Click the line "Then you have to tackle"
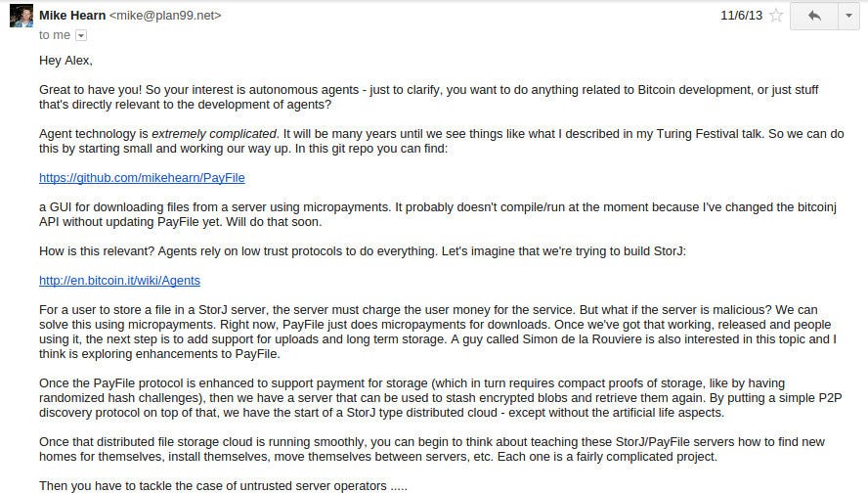This screenshot has width=868, height=493. pos(223,486)
